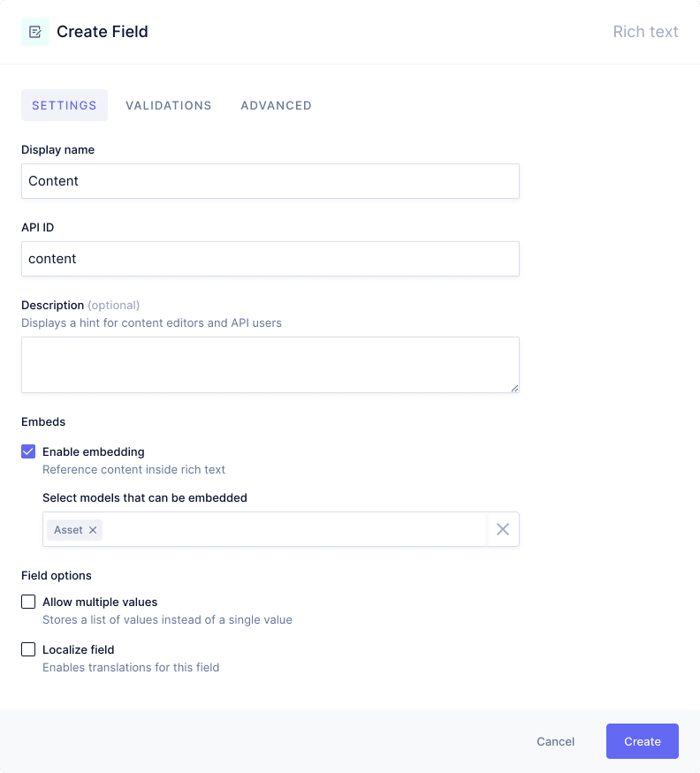Click the Asset tag in the embed selector
Image resolution: width=700 pixels, height=773 pixels.
[x=67, y=529]
